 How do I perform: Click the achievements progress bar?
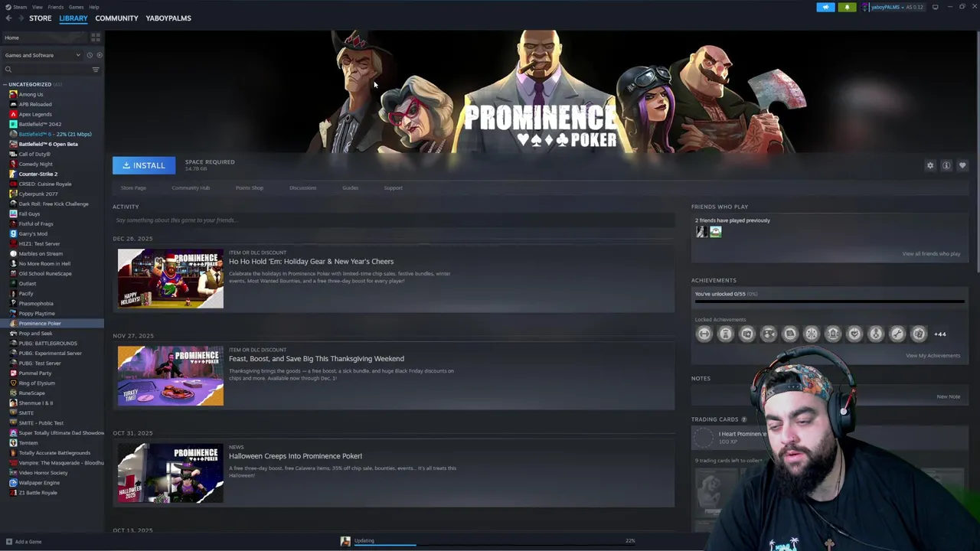click(829, 302)
